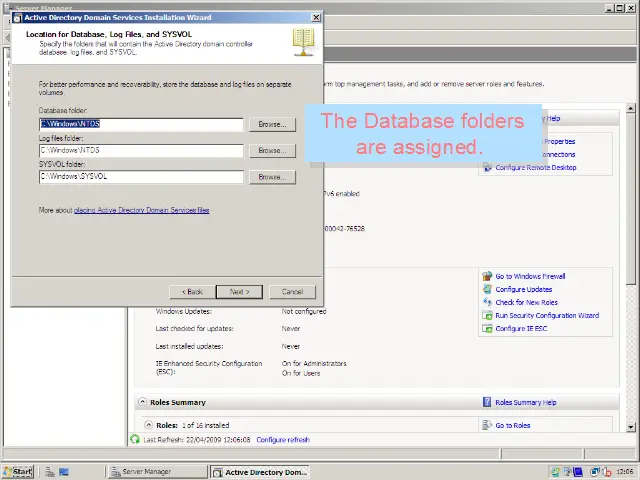Click 'Last checked for updates:' label
640x480 pixels.
195,329
